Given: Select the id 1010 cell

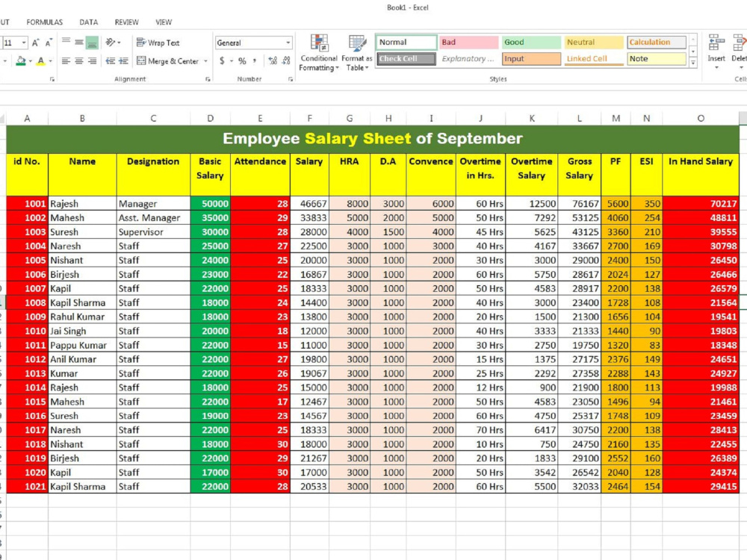Looking at the screenshot, I should click(27, 331).
